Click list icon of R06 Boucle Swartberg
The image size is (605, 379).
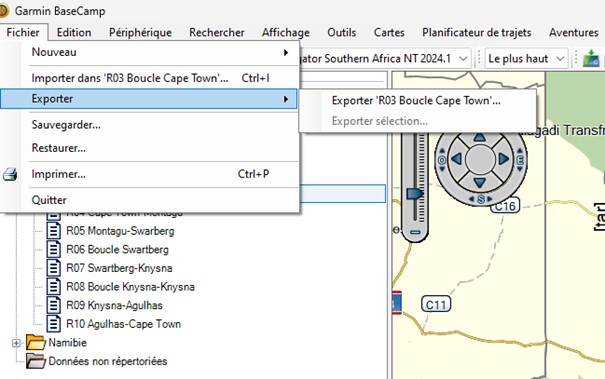(54, 249)
